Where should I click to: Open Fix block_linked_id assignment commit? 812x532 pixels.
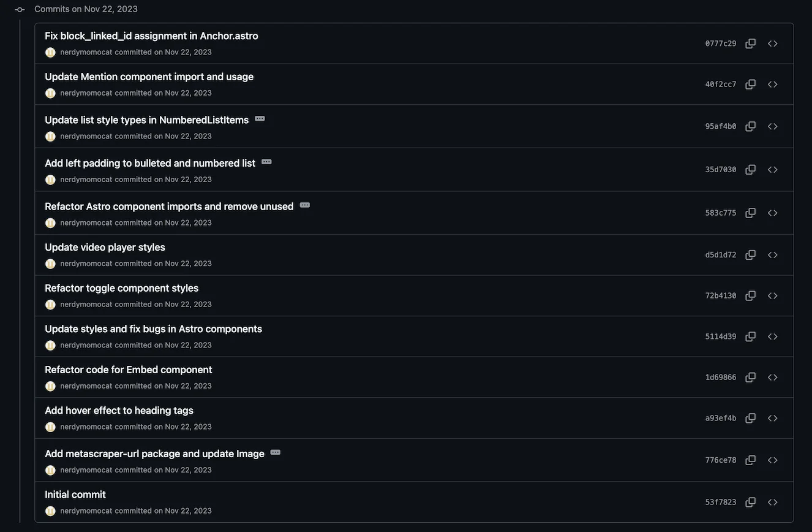[151, 36]
